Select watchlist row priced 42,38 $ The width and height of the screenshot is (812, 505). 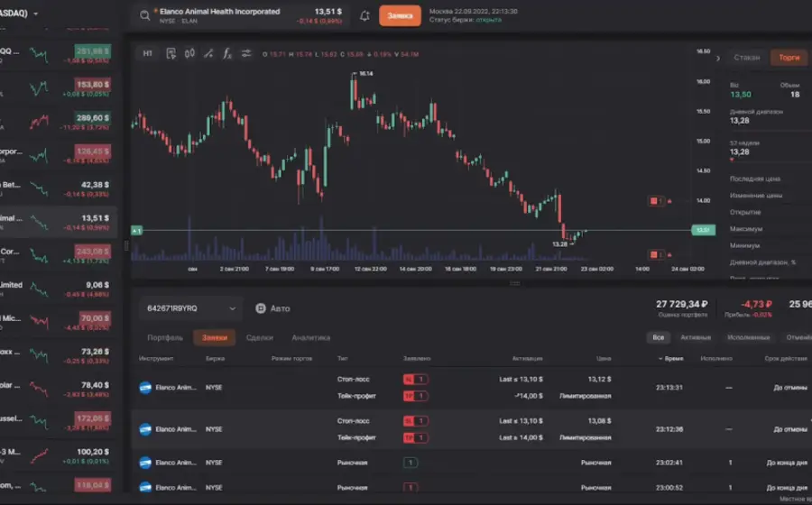[58, 188]
